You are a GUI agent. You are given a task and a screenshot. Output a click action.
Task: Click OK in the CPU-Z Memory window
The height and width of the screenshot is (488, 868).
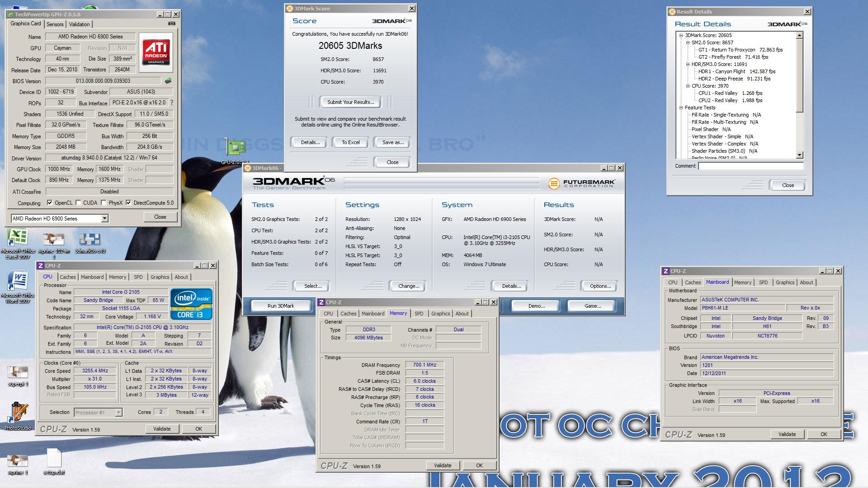(479, 465)
